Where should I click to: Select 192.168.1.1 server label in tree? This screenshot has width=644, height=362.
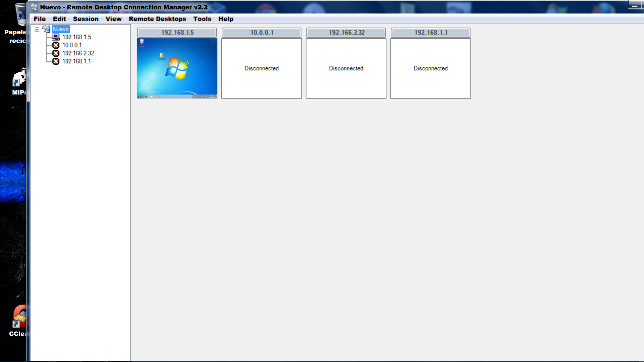(76, 61)
